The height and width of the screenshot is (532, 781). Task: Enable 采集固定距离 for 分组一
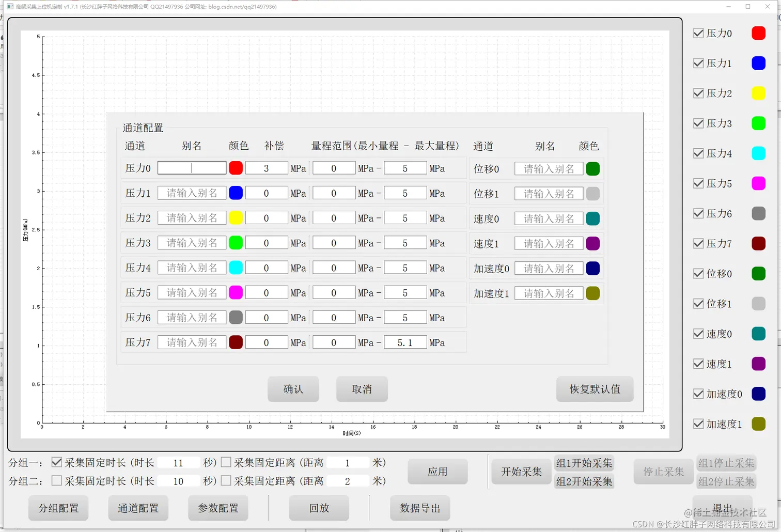point(226,462)
